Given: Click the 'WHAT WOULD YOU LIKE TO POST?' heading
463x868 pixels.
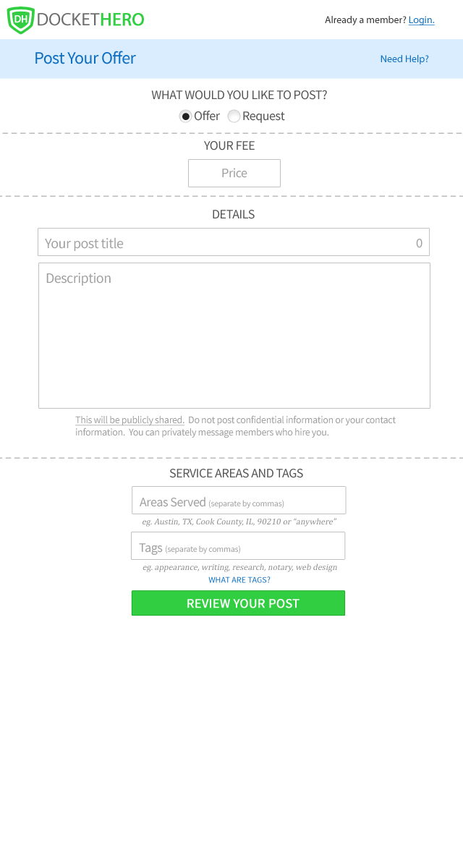Looking at the screenshot, I should [x=239, y=95].
